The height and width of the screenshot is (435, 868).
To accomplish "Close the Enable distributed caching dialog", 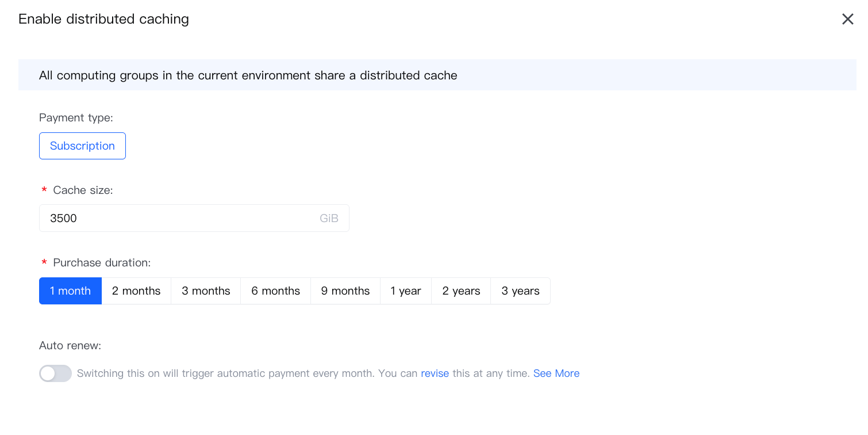I will click(x=847, y=19).
